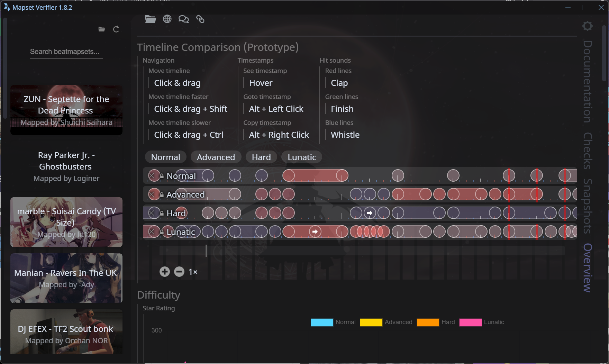609x364 pixels.
Task: Toggle the Advanced difficulty button
Action: (x=216, y=157)
